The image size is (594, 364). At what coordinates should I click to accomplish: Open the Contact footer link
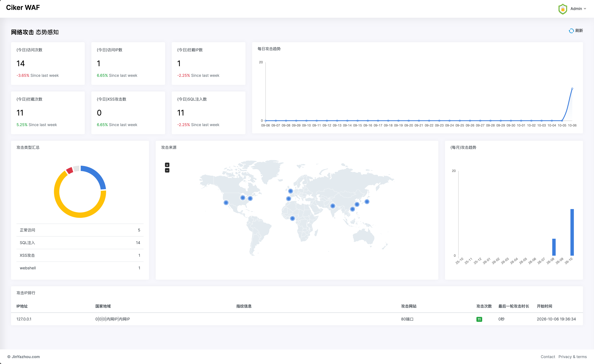(548, 357)
